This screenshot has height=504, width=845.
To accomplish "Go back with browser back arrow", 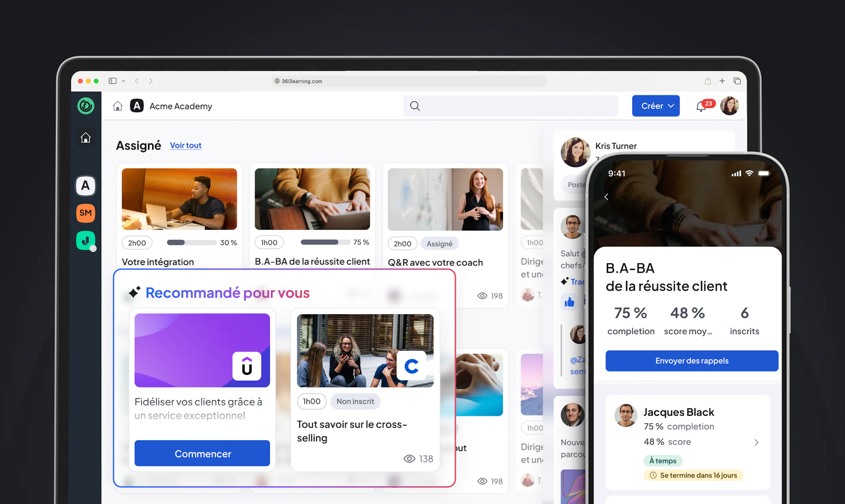I will (137, 81).
